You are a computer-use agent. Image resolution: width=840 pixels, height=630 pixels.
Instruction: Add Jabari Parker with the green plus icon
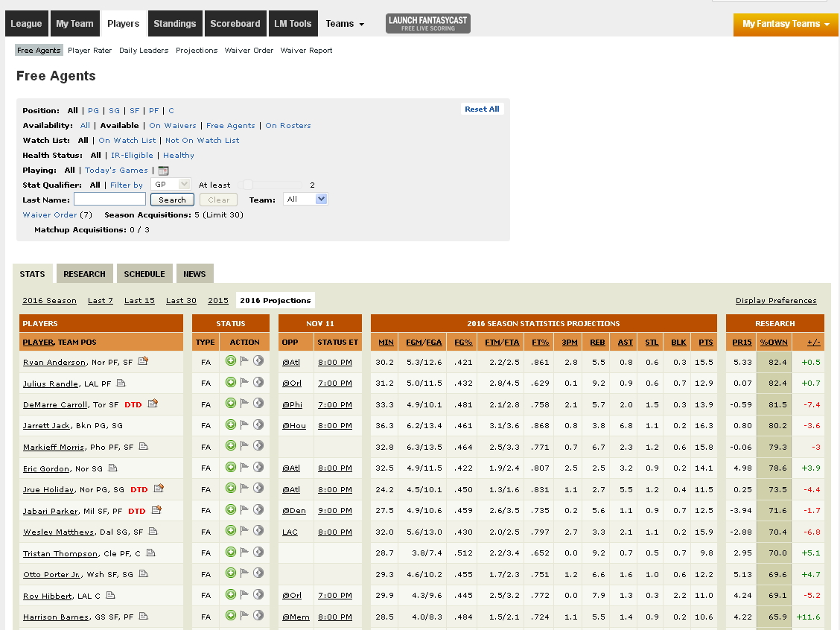[230, 509]
